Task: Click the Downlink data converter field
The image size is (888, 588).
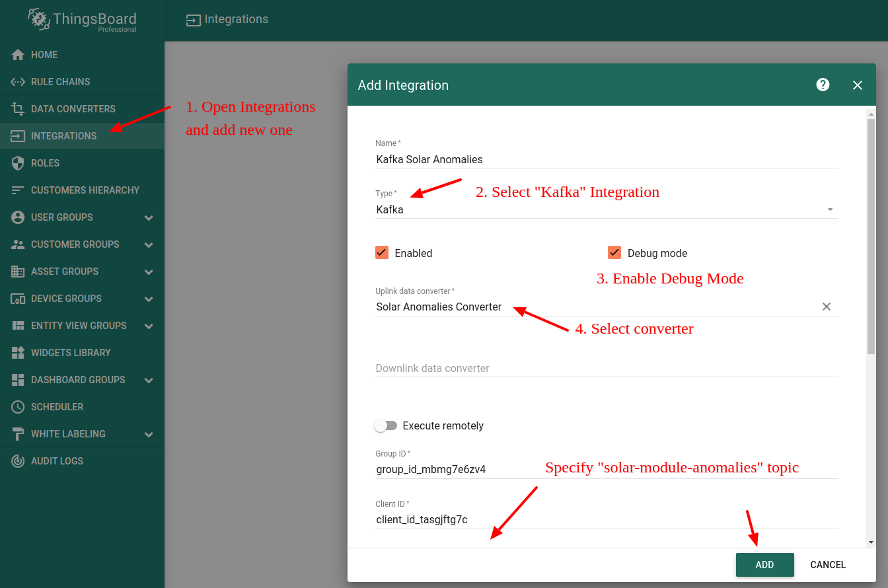Action: 607,368
